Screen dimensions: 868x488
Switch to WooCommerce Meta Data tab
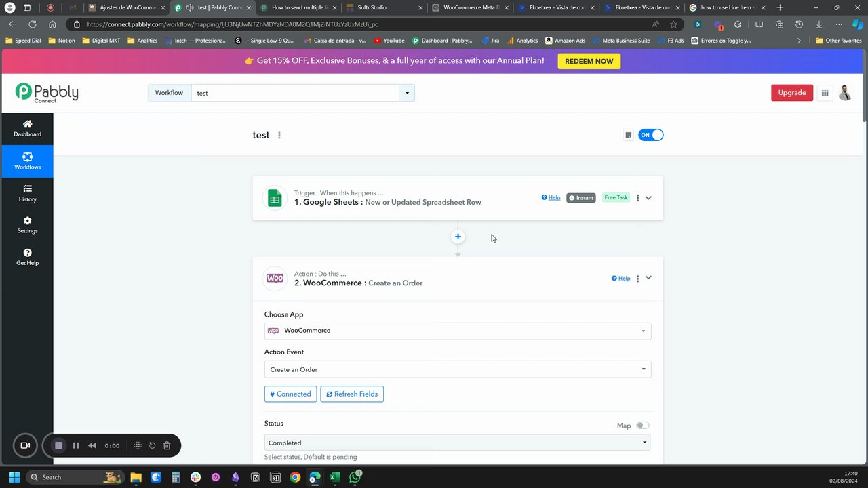[x=469, y=7]
